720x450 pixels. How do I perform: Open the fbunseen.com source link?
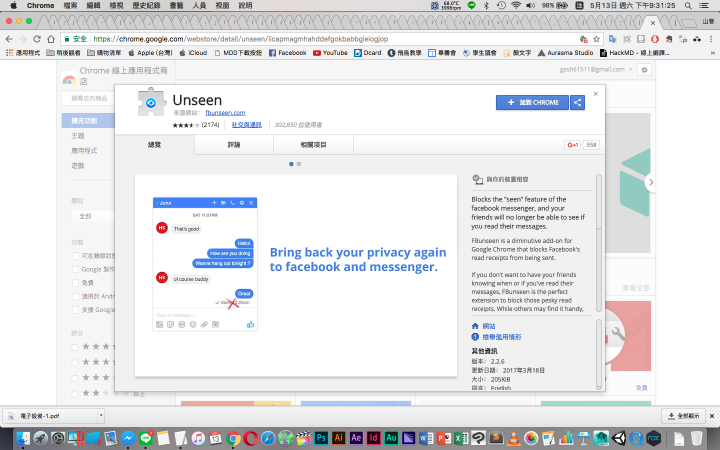coord(225,112)
